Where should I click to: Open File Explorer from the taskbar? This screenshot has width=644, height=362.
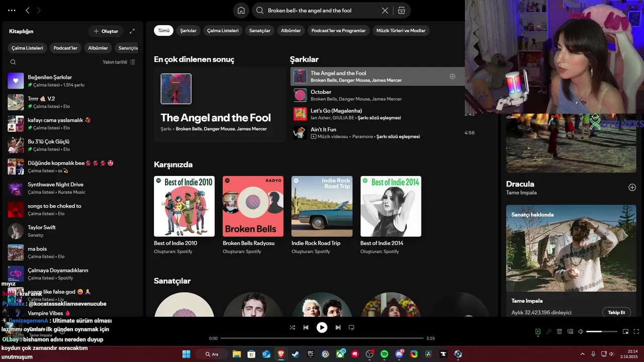pyautogui.click(x=236, y=354)
